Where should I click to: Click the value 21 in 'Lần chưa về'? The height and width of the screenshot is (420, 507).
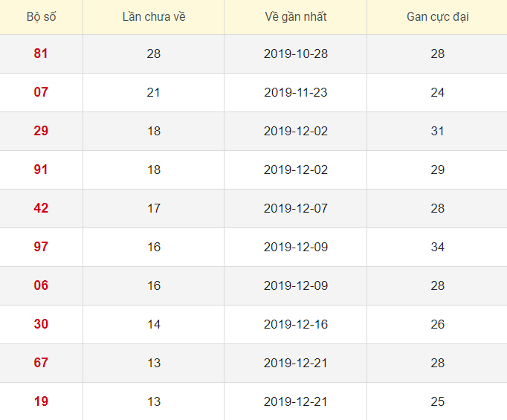pos(154,92)
